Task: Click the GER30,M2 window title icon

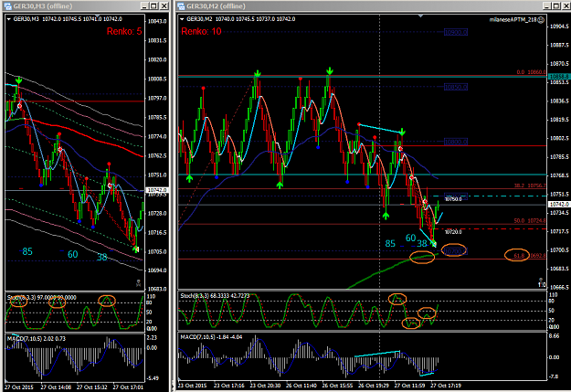Action: [x=181, y=5]
